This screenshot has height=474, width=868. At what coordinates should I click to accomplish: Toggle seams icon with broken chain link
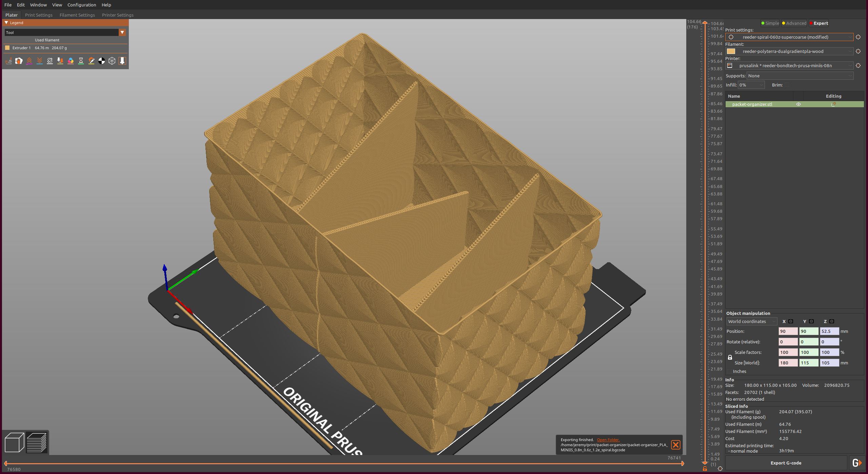coord(50,61)
